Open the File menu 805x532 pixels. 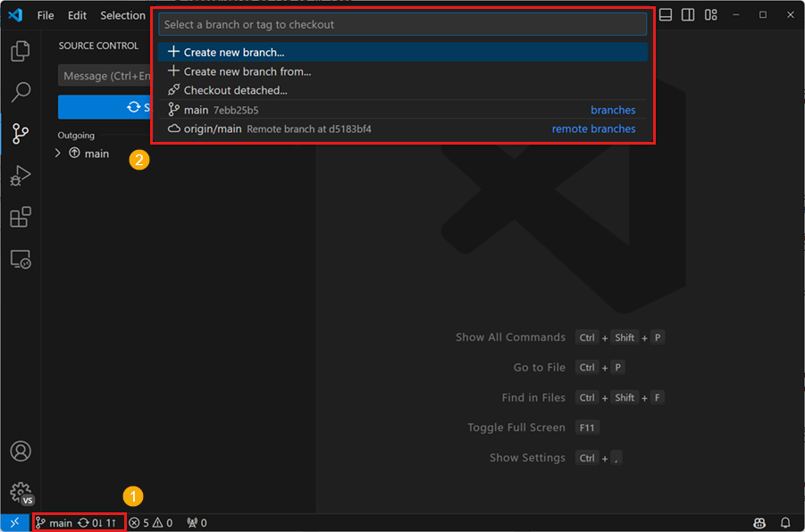45,15
